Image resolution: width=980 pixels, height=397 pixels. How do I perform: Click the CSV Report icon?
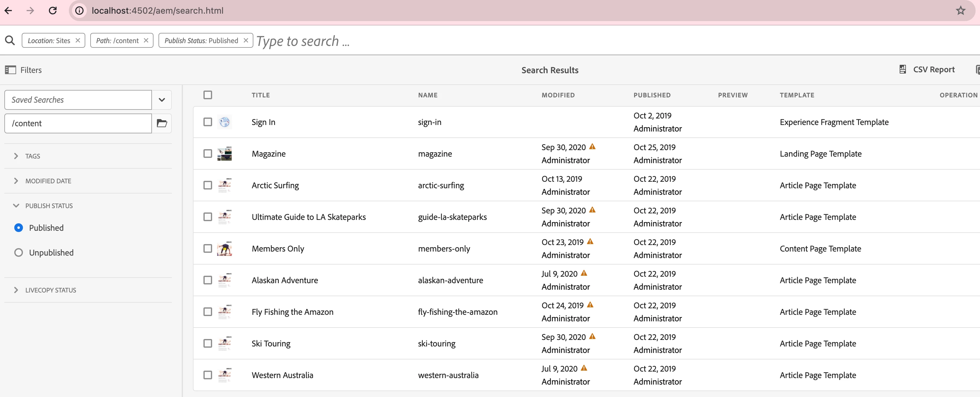pyautogui.click(x=902, y=69)
